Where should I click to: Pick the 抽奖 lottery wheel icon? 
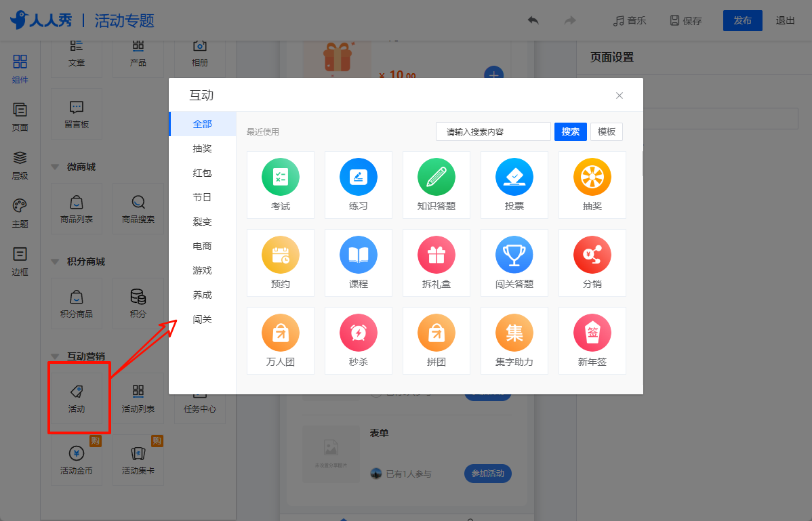[x=592, y=177]
